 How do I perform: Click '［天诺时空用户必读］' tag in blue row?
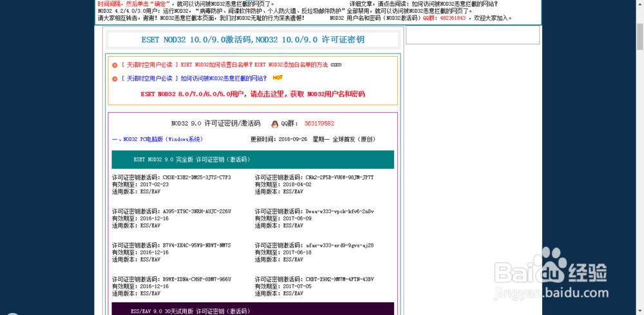[x=149, y=78]
